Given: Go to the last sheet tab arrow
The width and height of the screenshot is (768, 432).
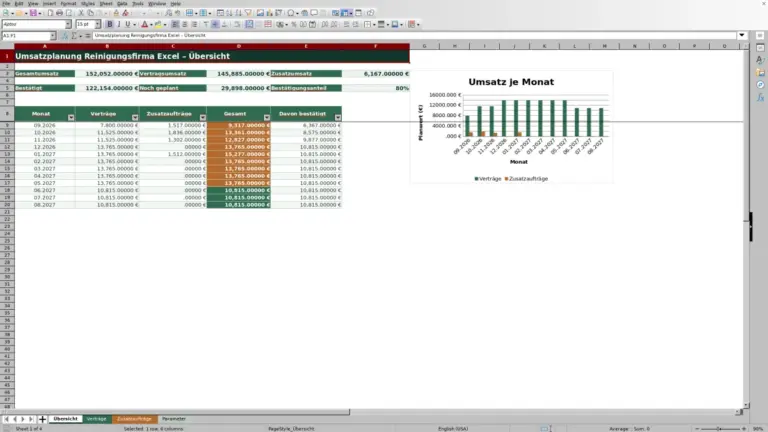Looking at the screenshot, I should [x=31, y=419].
